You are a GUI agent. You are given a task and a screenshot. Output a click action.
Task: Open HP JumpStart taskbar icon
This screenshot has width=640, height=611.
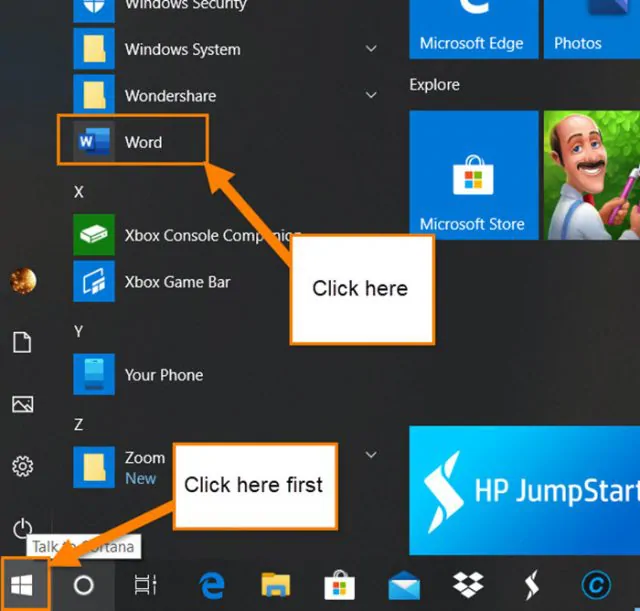pos(532,585)
